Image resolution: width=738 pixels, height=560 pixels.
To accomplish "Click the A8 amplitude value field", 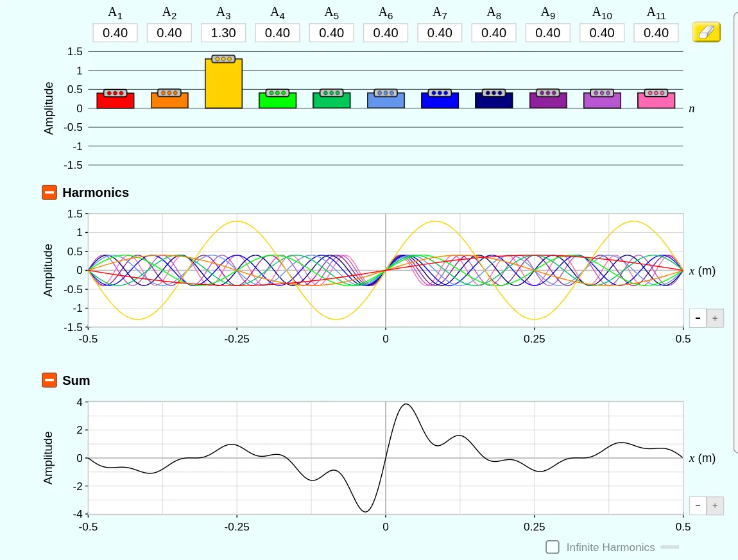I will (x=493, y=33).
